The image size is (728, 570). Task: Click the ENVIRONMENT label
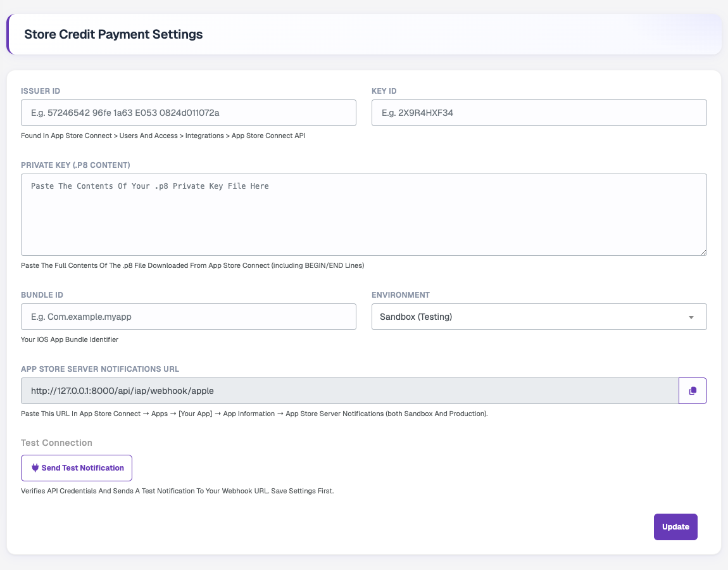click(x=401, y=295)
